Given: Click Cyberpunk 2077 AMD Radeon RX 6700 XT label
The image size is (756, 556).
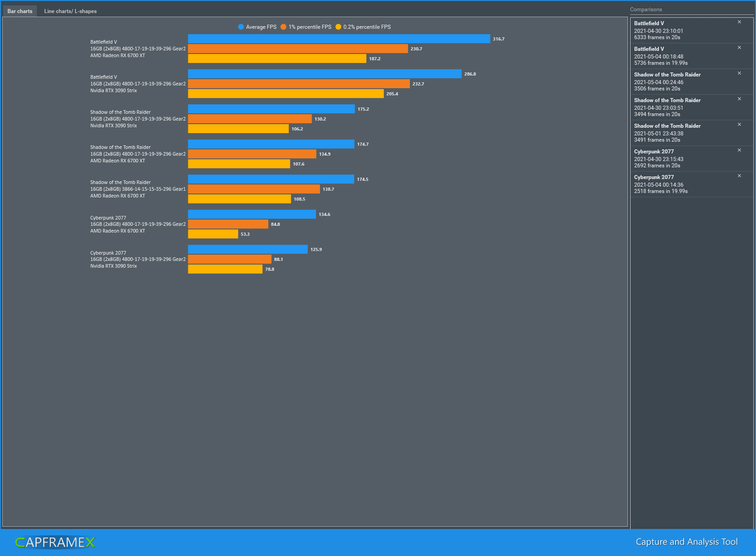Looking at the screenshot, I should point(138,224).
